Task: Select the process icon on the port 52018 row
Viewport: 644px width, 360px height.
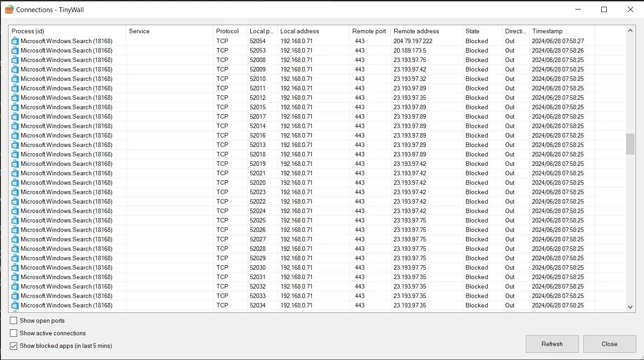Action: click(x=15, y=154)
